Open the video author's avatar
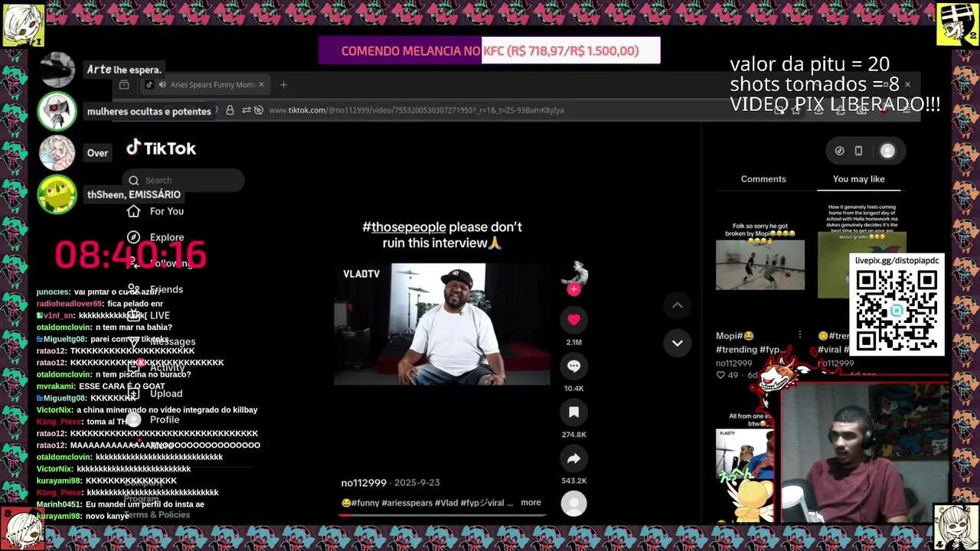Screen dimensions: 980x551 [573, 272]
